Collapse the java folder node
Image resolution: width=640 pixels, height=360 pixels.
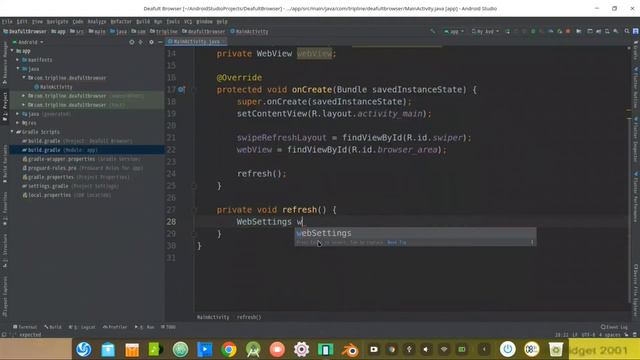coord(18,69)
